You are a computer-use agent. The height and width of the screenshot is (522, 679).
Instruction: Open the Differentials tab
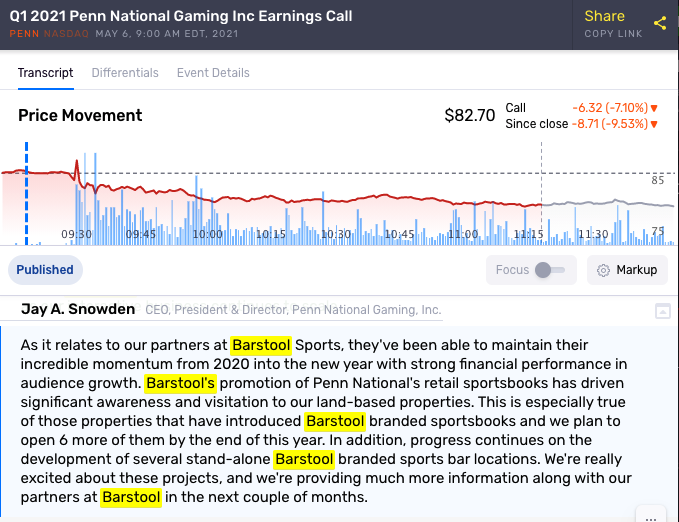pyautogui.click(x=125, y=73)
